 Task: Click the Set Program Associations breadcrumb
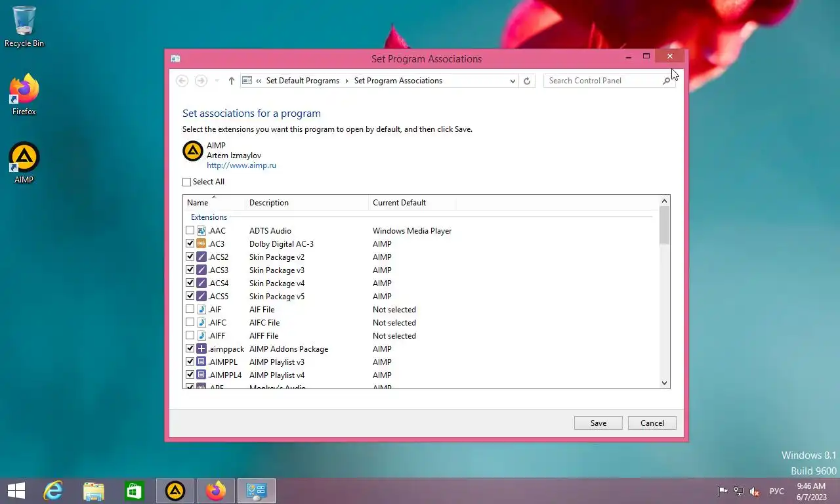coord(398,81)
